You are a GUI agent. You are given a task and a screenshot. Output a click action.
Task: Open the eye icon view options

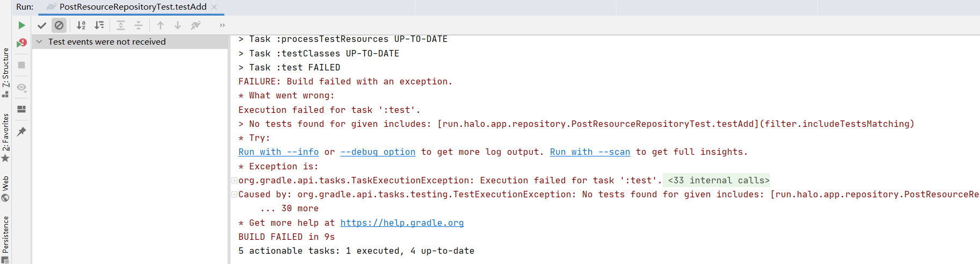[x=21, y=87]
